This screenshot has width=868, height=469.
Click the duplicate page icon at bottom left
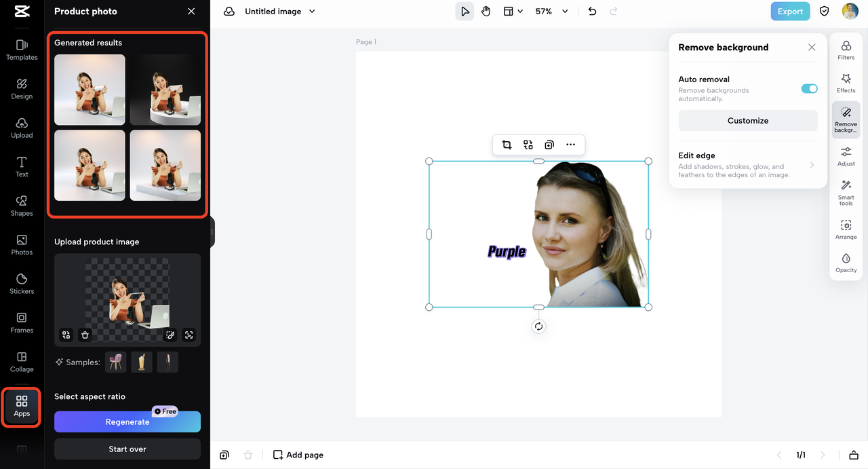click(x=224, y=455)
